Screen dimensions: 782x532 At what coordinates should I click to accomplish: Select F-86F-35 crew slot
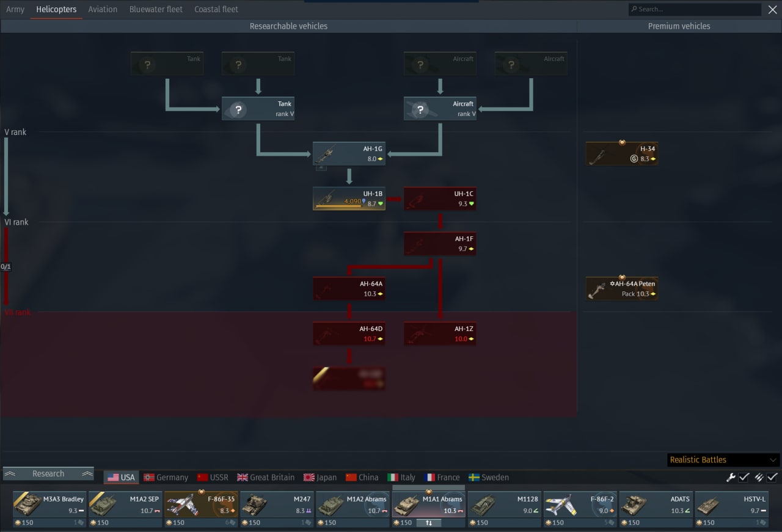(x=201, y=509)
